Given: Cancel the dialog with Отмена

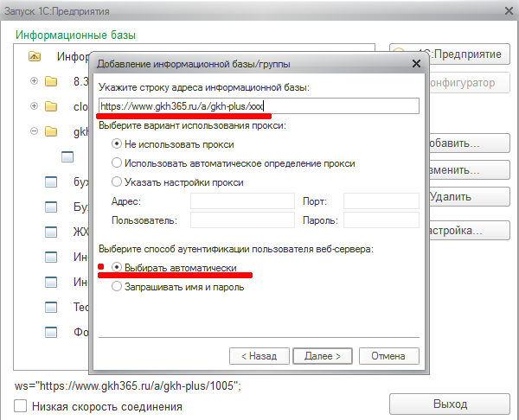Looking at the screenshot, I should click(x=389, y=356).
